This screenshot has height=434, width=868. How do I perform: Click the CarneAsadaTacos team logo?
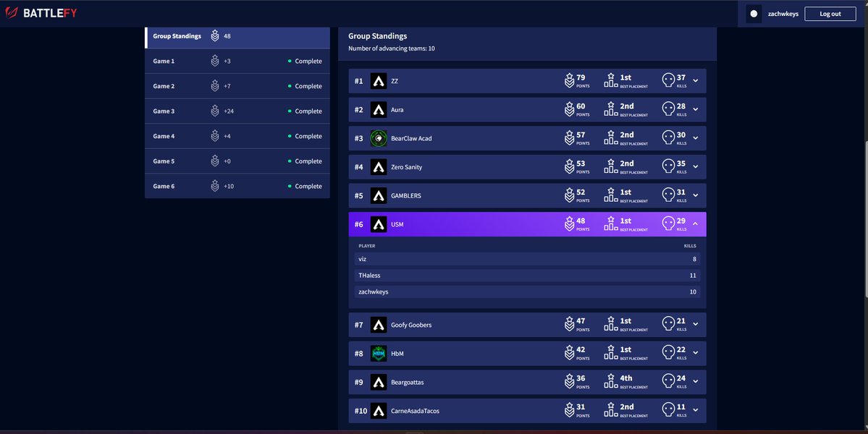pos(379,411)
